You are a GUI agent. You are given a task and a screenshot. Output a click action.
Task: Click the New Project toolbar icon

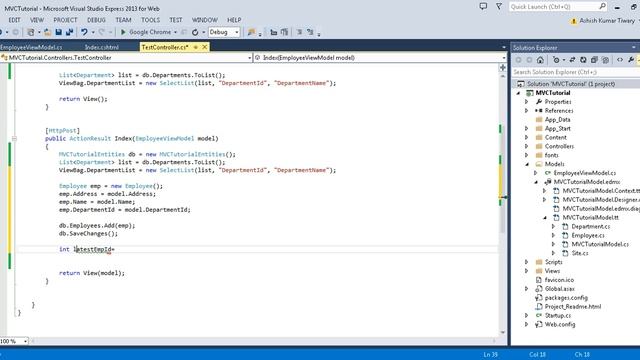(x=31, y=32)
